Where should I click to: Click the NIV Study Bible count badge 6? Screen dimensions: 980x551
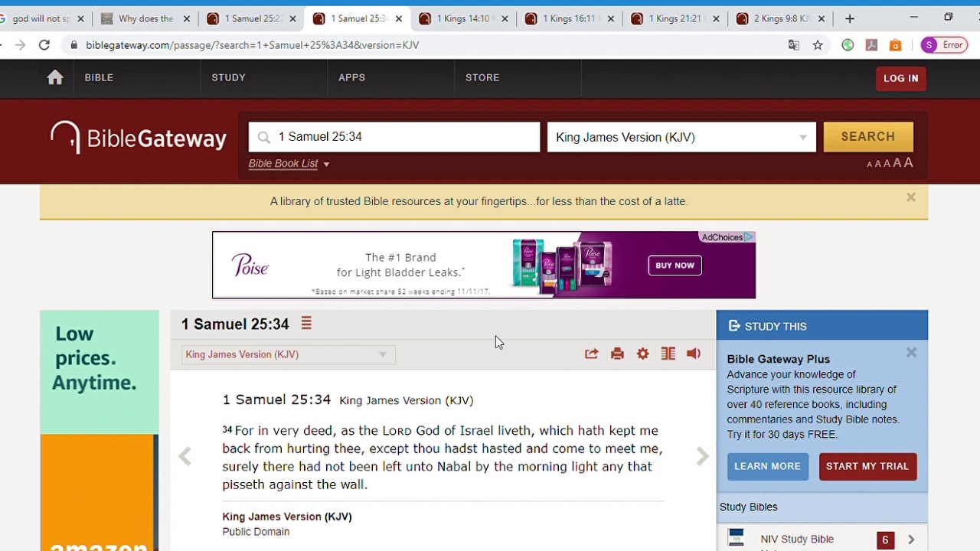[x=885, y=540]
